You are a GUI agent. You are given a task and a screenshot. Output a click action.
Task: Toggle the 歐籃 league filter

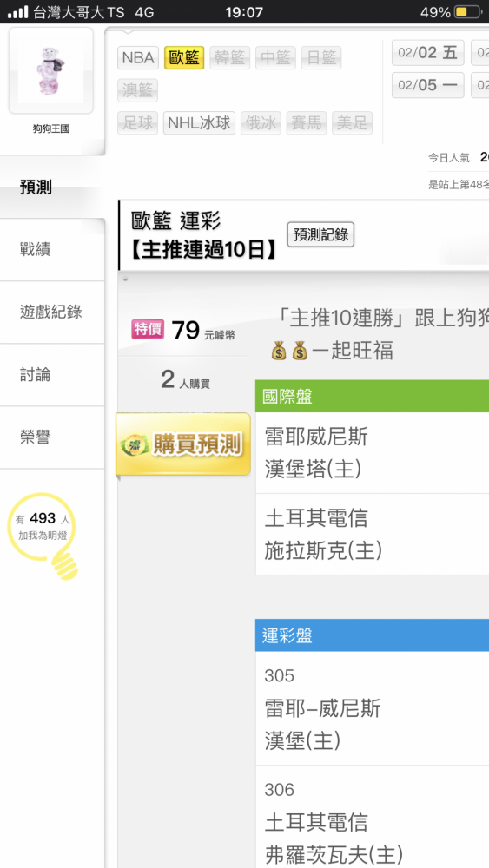click(x=184, y=57)
